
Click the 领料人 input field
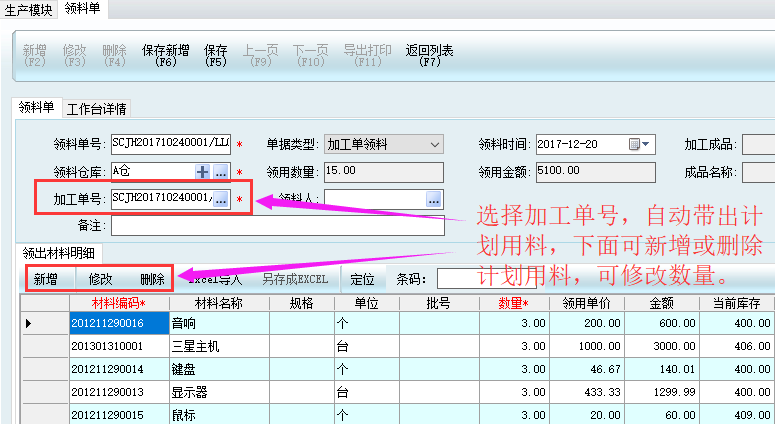click(x=375, y=200)
